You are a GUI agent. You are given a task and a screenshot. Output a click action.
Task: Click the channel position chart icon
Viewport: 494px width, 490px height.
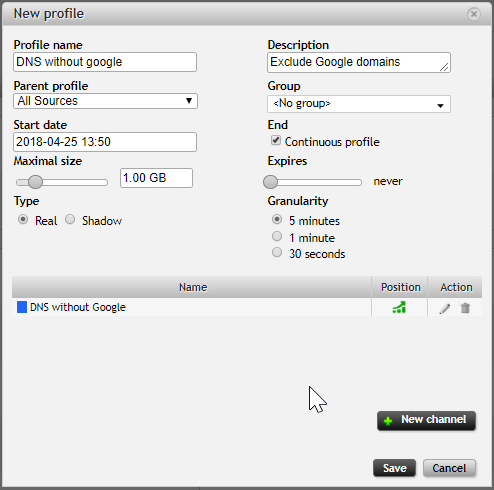pyautogui.click(x=399, y=307)
